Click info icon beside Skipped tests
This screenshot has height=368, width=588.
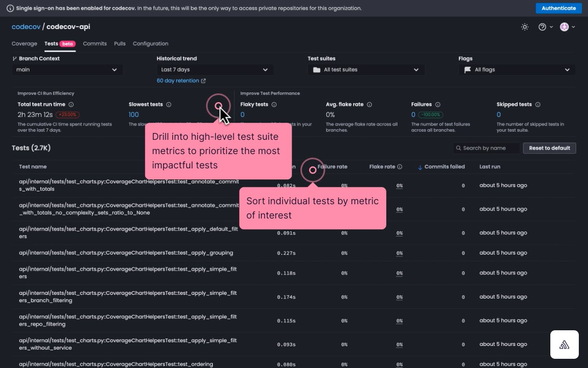coord(537,104)
